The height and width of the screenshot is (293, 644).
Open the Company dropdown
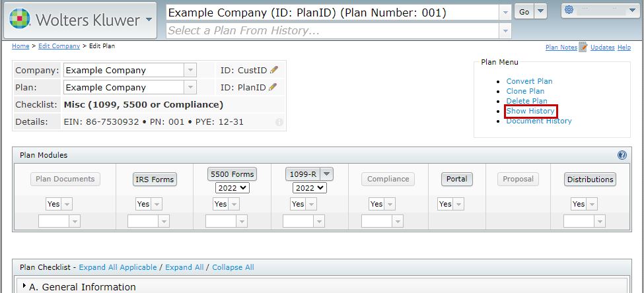click(x=190, y=70)
